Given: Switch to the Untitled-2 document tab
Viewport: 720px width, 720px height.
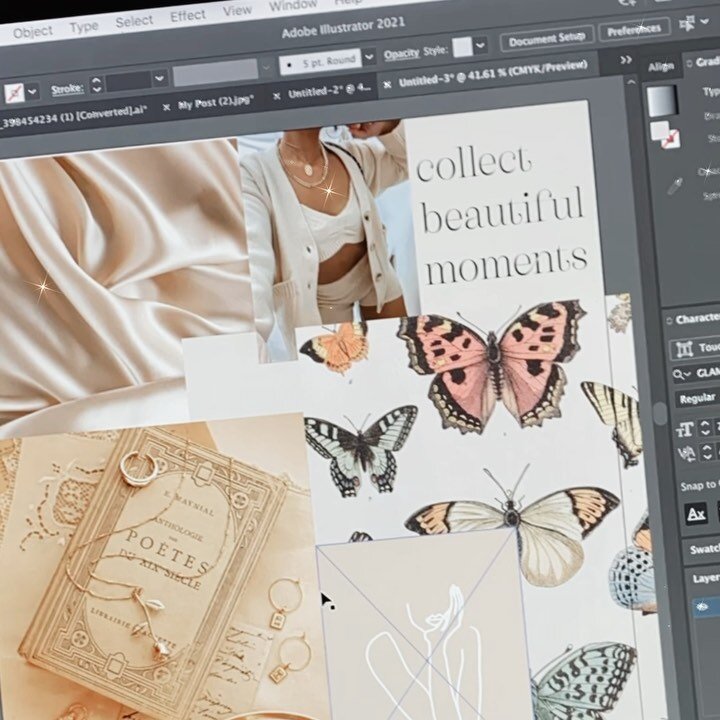Looking at the screenshot, I should [x=329, y=91].
